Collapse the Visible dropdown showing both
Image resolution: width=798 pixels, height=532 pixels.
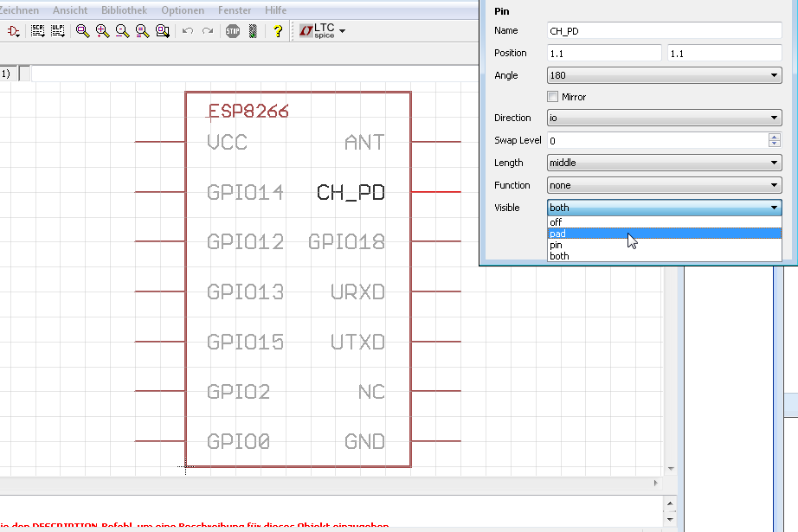pyautogui.click(x=664, y=208)
